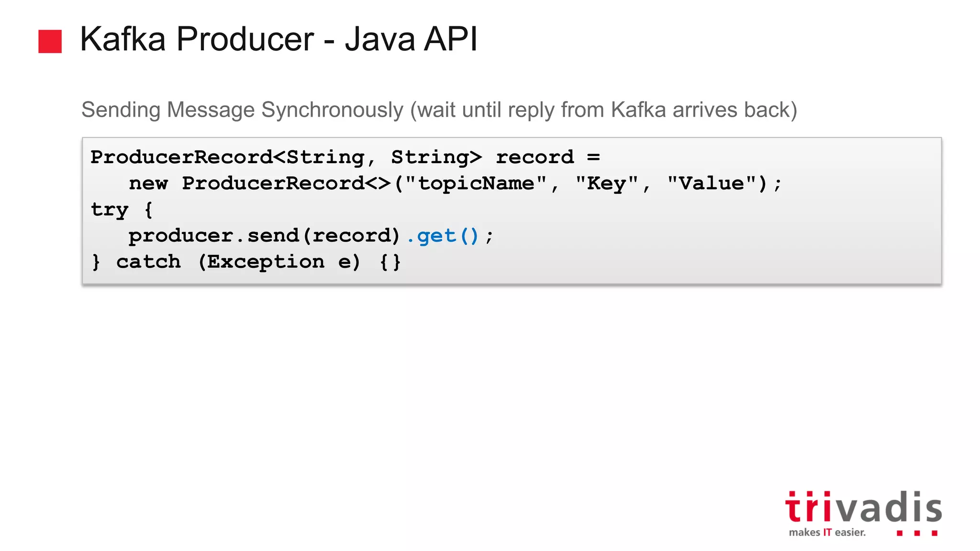This screenshot has width=980, height=551.
Task: Click the 'makes IT easier.' tagline
Action: [x=827, y=532]
